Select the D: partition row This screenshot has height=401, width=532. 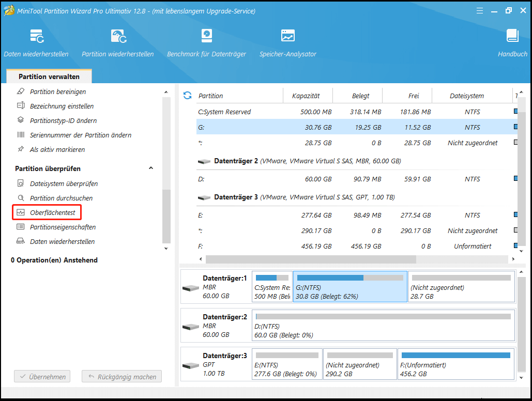click(x=357, y=179)
